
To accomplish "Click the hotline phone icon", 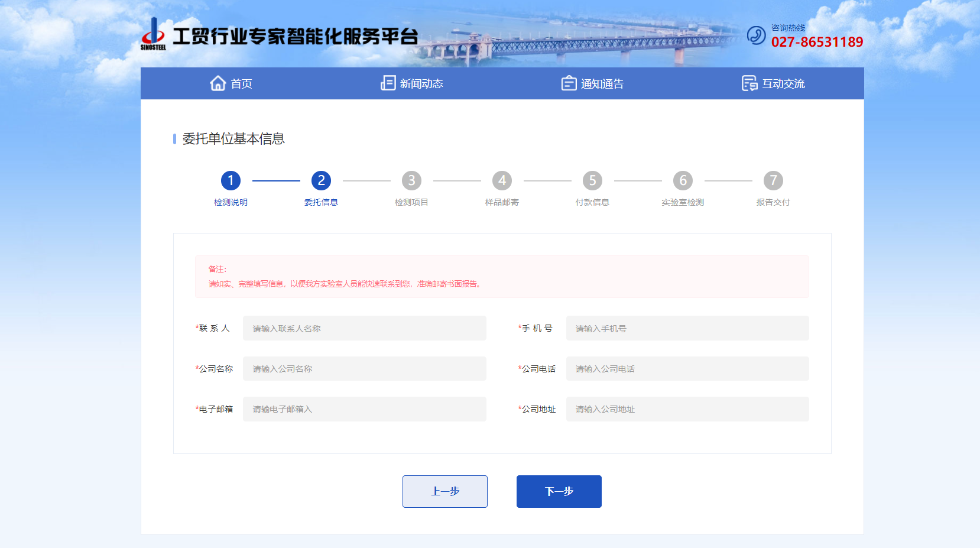I will tap(756, 35).
